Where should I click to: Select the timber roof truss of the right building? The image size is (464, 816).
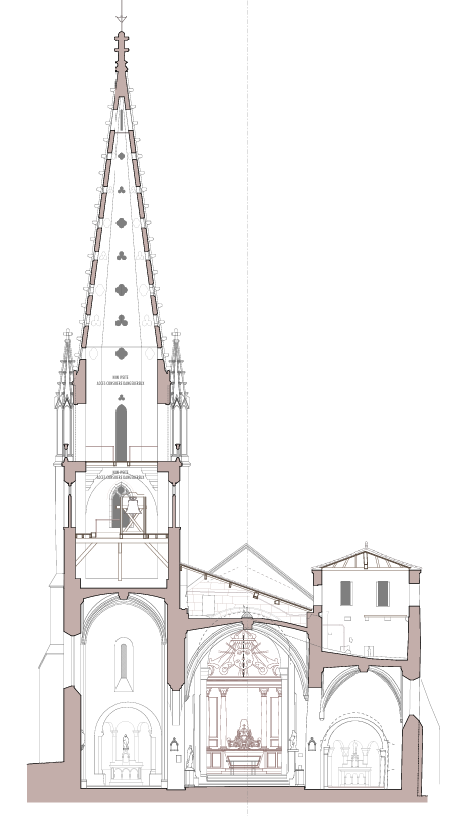366,558
